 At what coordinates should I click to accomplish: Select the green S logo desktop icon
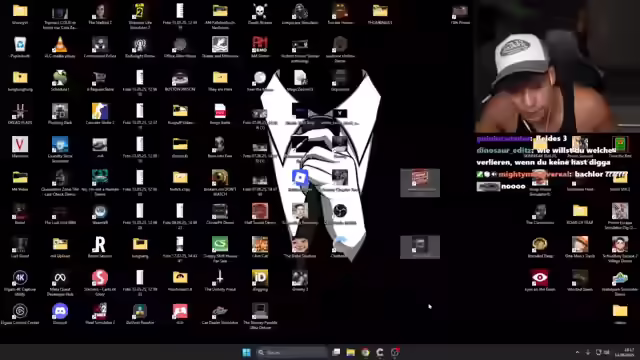click(x=220, y=244)
